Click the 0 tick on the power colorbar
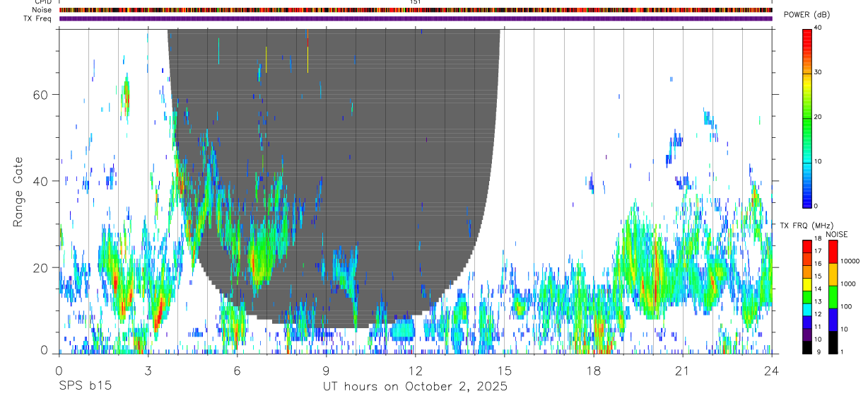Screen dimensions: 868x401 [817, 206]
